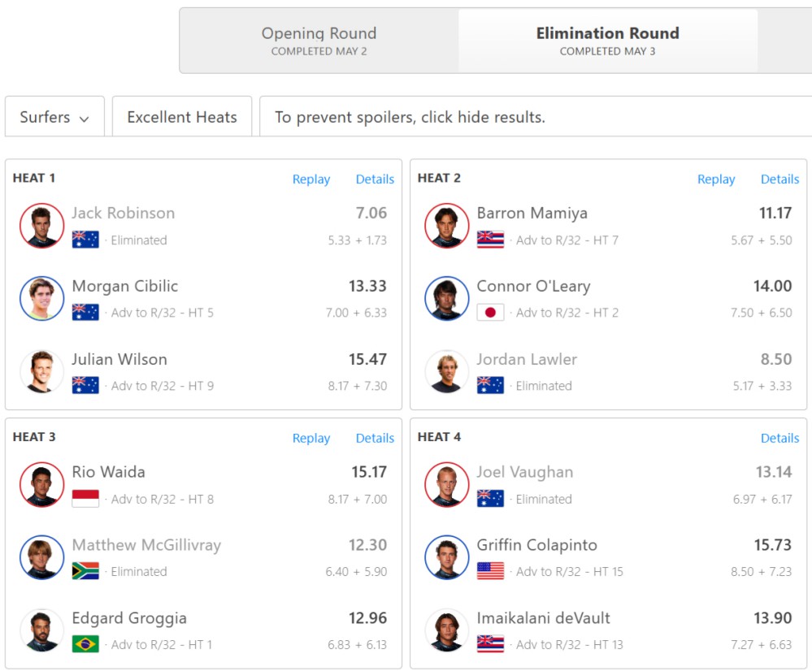Click the spoiler hide results bar
The width and height of the screenshot is (812, 671).
[x=536, y=117]
